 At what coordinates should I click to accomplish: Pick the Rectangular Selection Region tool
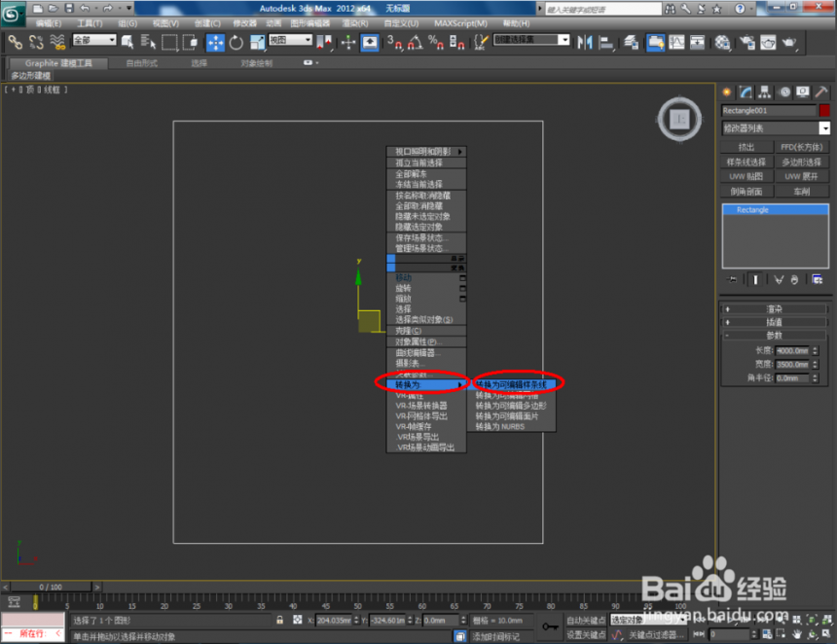point(169,42)
